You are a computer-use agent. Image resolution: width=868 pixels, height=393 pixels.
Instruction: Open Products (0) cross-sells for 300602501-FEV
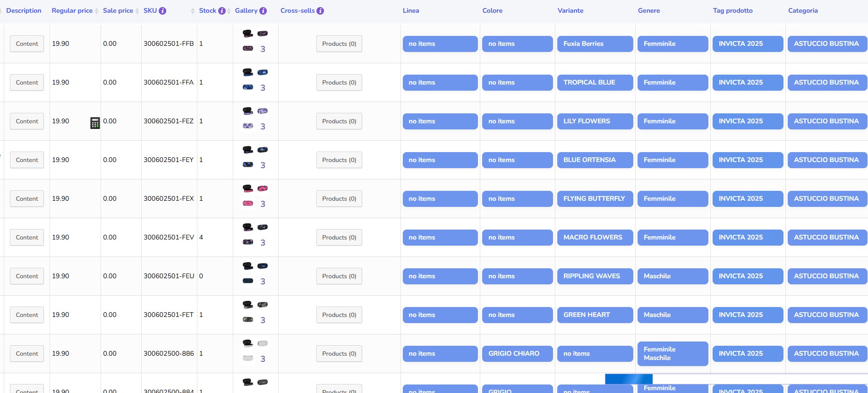point(339,238)
